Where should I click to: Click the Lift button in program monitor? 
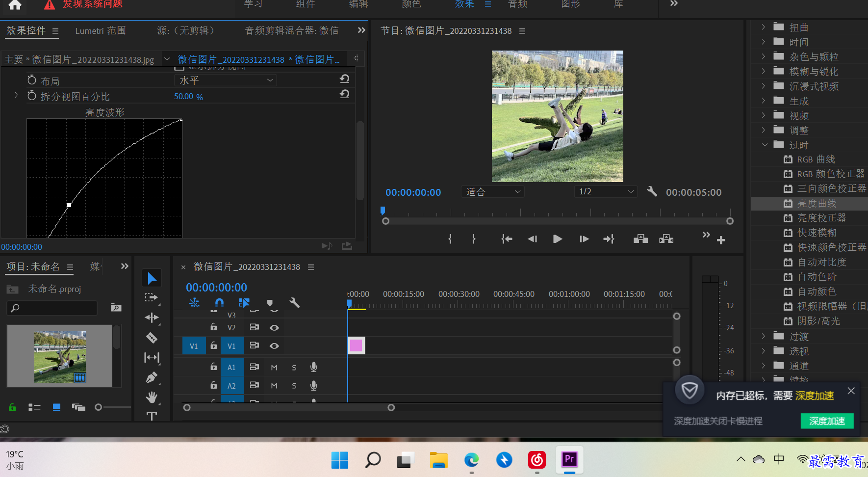[x=640, y=239]
